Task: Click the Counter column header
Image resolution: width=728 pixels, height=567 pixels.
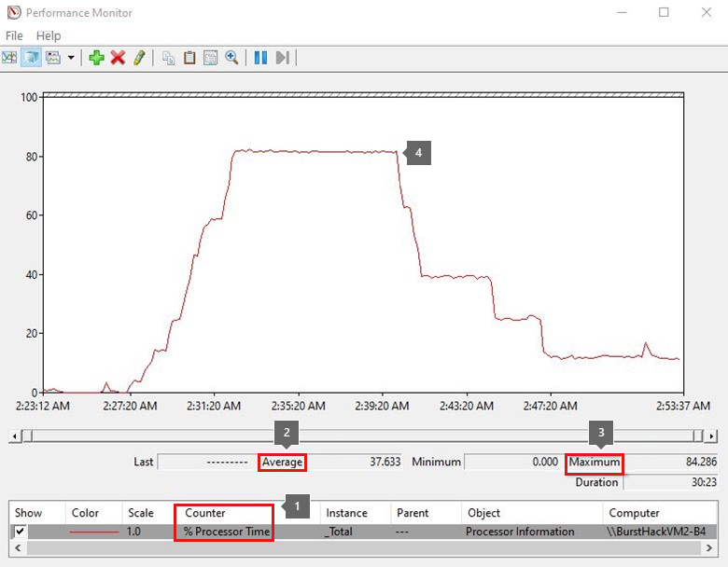Action: [x=204, y=513]
